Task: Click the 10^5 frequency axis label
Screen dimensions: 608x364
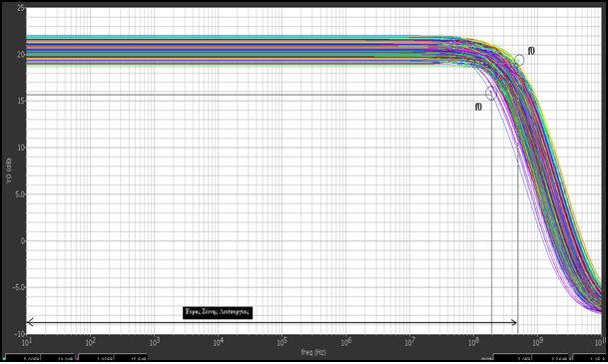Action: [x=282, y=342]
